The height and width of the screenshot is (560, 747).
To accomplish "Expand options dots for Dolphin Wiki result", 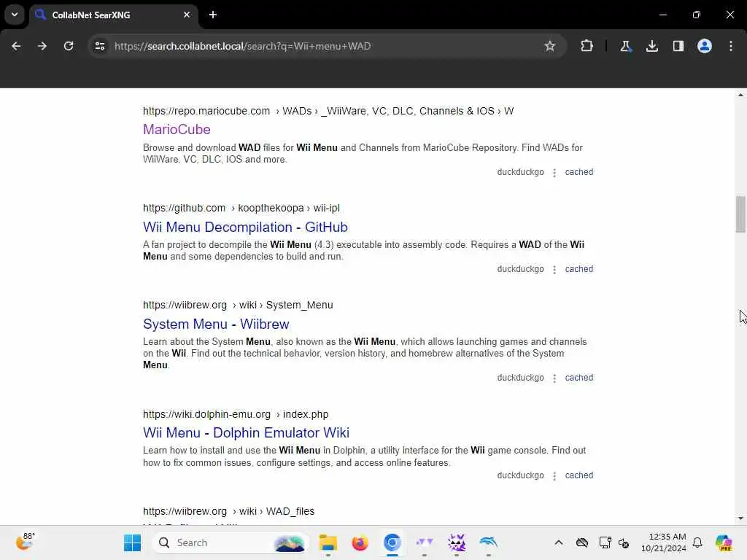I will tap(554, 475).
